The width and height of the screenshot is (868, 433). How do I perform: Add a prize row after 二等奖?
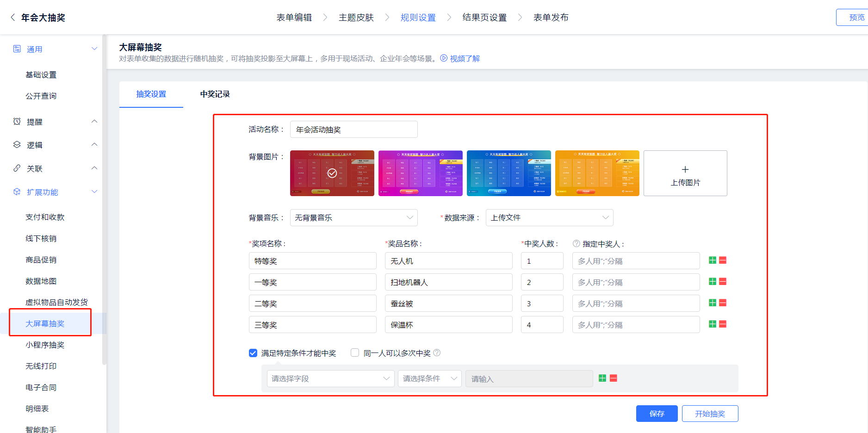pyautogui.click(x=713, y=303)
